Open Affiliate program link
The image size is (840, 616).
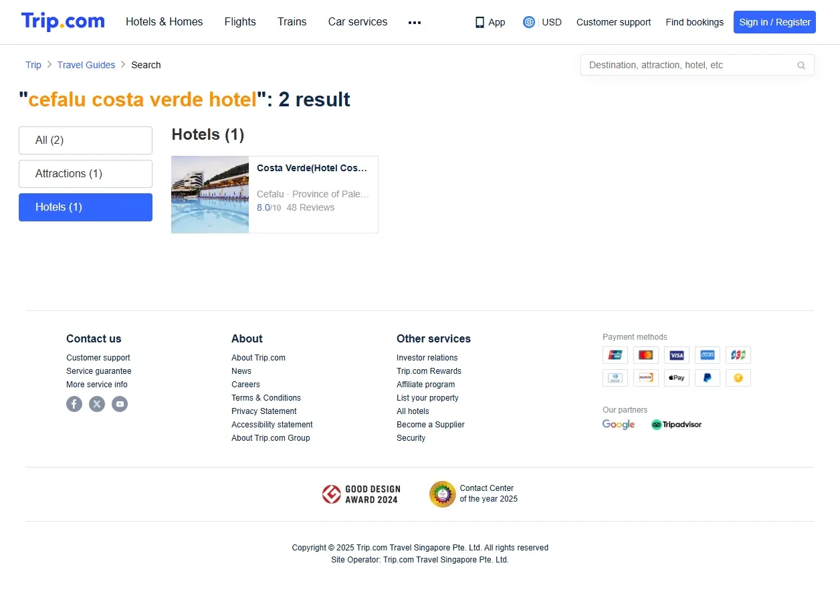tap(425, 385)
